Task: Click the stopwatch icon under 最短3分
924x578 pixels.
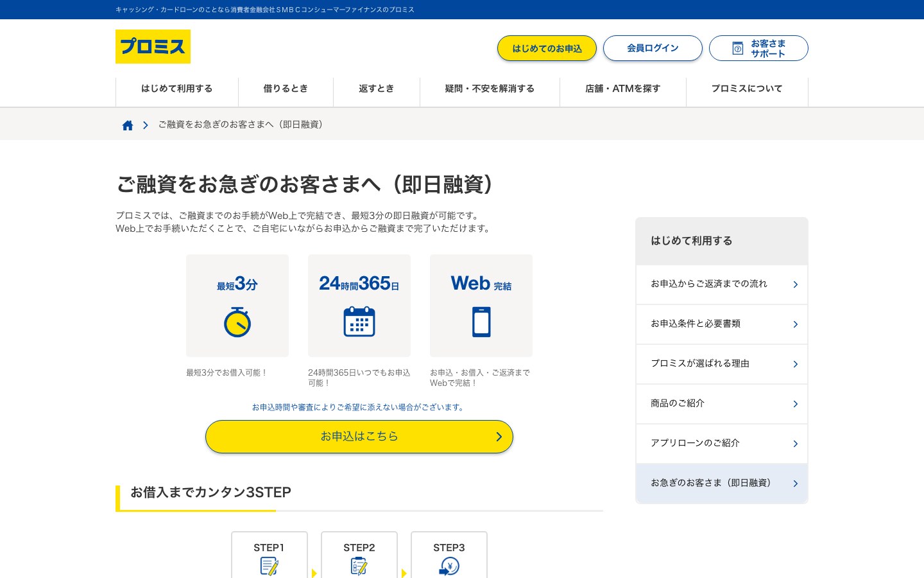Action: click(237, 322)
